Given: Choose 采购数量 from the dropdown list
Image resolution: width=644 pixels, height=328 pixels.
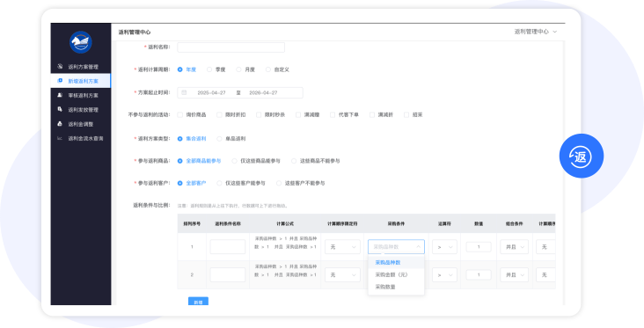Looking at the screenshot, I should pos(396,287).
